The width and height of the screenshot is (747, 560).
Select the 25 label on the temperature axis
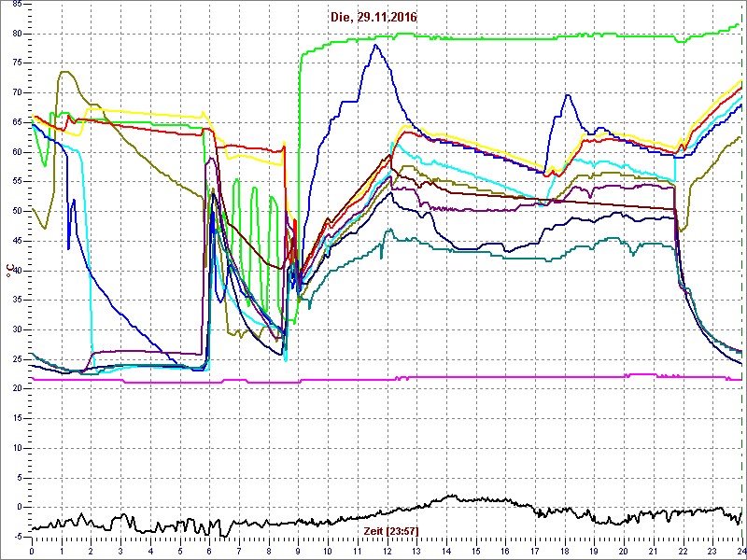coord(17,359)
